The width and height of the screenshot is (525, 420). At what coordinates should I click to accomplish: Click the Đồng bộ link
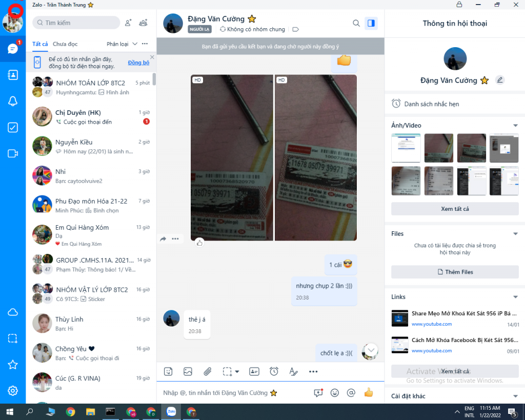(x=138, y=63)
